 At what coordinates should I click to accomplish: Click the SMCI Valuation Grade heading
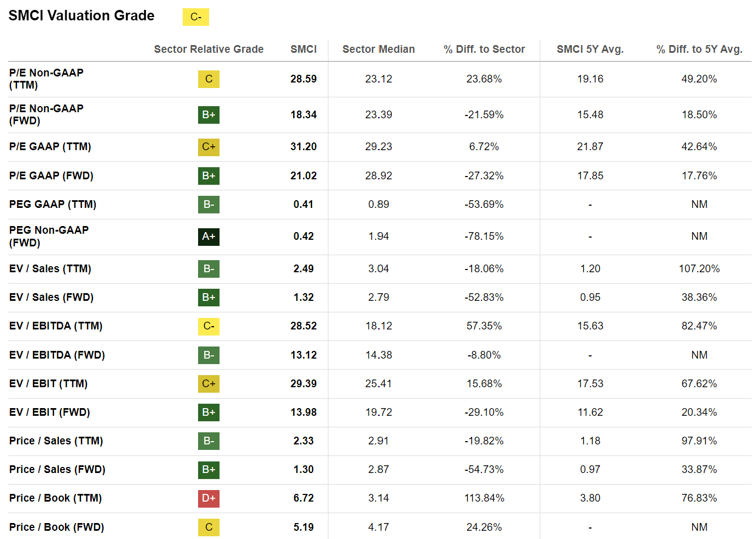coord(81,15)
